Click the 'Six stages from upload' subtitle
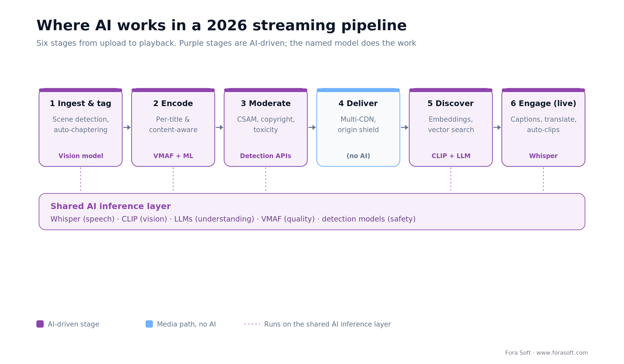Screen dimensions: 624x364 226,43
